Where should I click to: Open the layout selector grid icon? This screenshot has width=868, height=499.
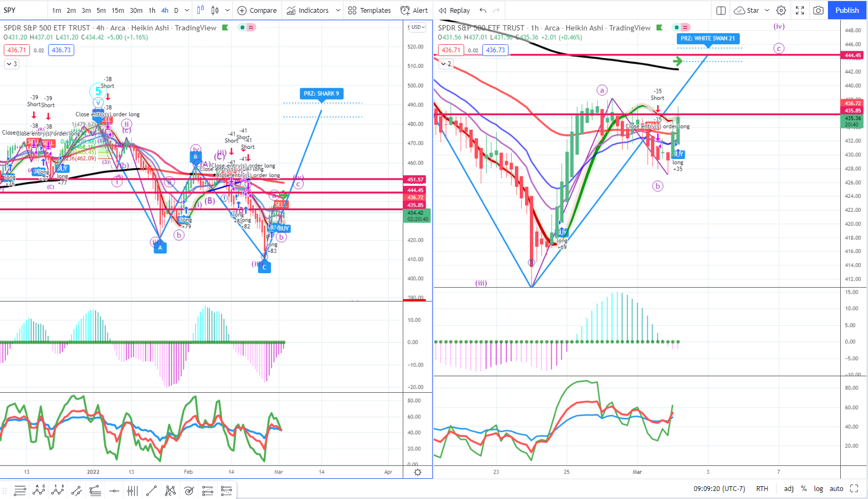pos(721,10)
